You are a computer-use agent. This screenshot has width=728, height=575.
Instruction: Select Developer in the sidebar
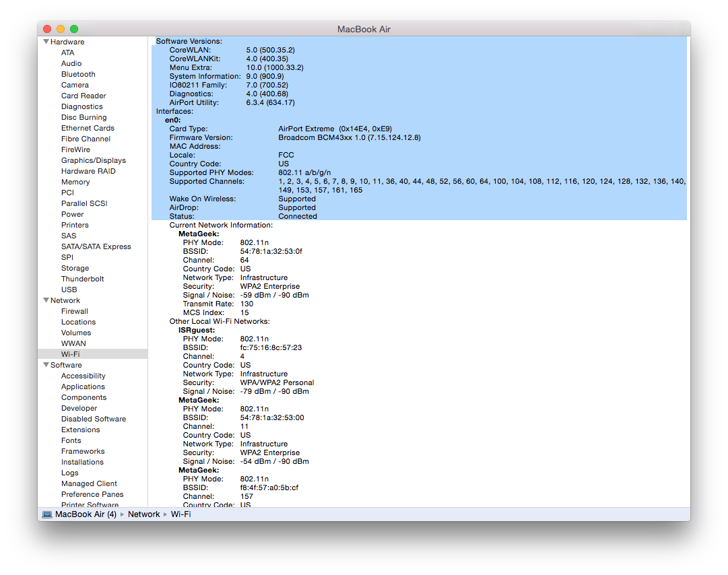point(79,408)
